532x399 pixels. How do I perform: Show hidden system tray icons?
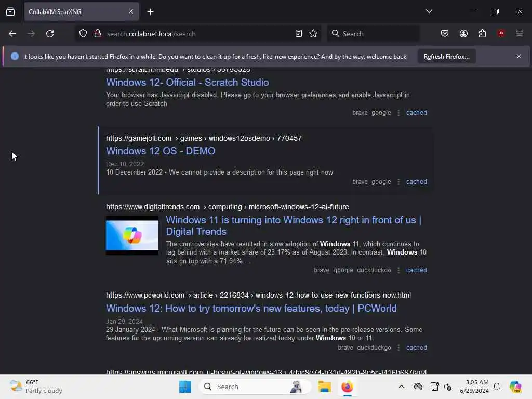(x=402, y=387)
